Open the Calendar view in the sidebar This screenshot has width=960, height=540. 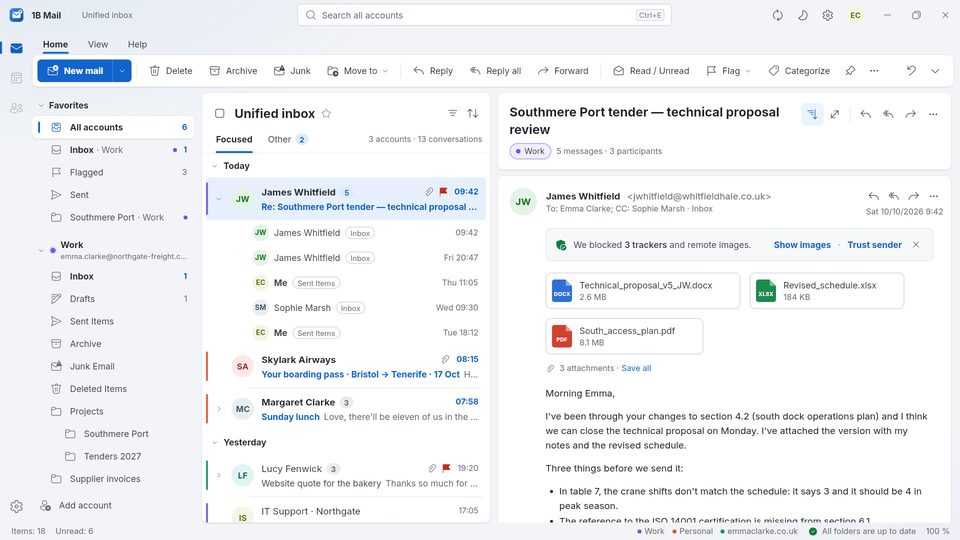point(17,78)
